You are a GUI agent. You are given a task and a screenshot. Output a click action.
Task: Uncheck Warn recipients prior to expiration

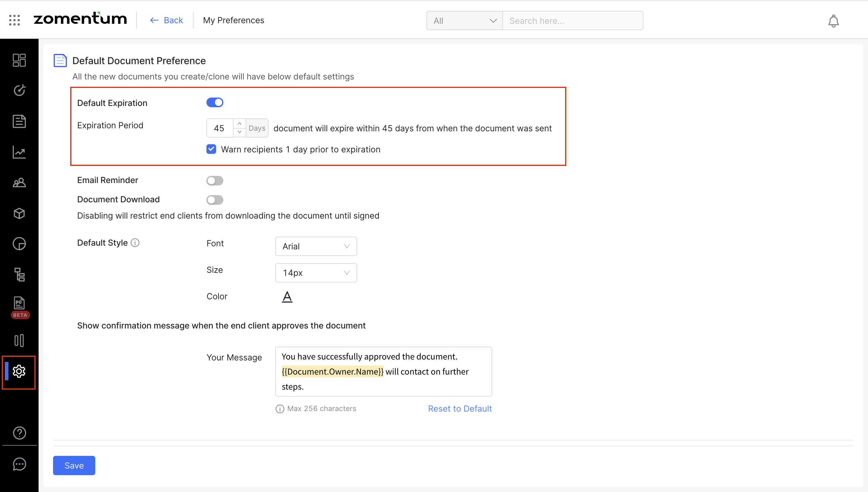[x=211, y=149]
